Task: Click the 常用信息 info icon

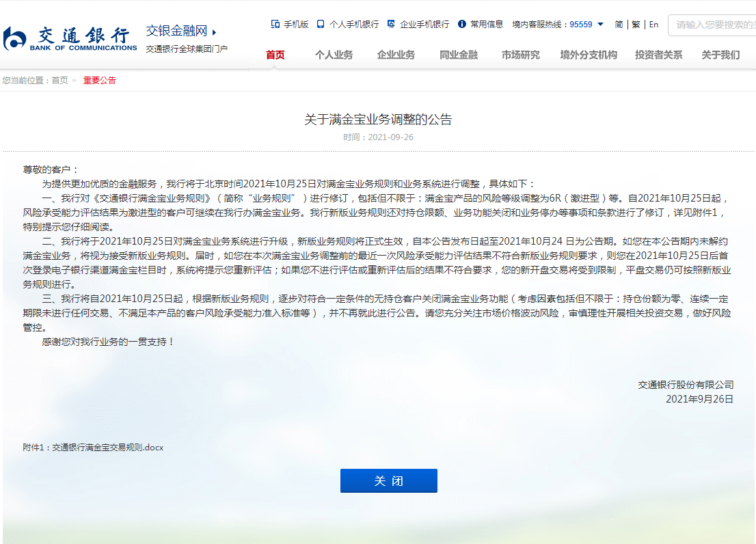Action: click(x=462, y=24)
